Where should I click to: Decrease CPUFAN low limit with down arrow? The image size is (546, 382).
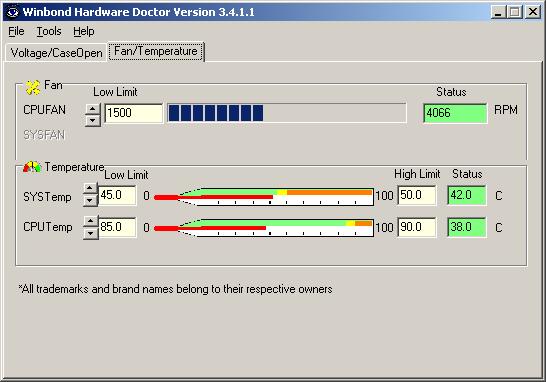point(93,120)
